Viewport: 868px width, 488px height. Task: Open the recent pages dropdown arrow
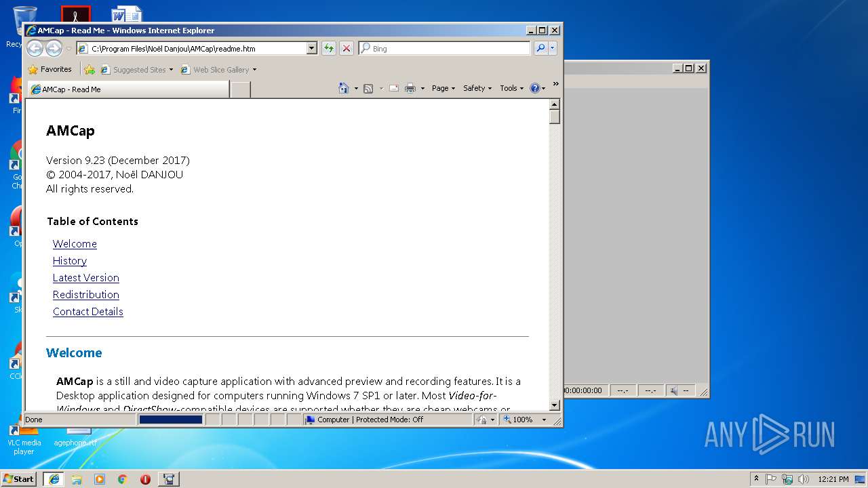[68, 49]
